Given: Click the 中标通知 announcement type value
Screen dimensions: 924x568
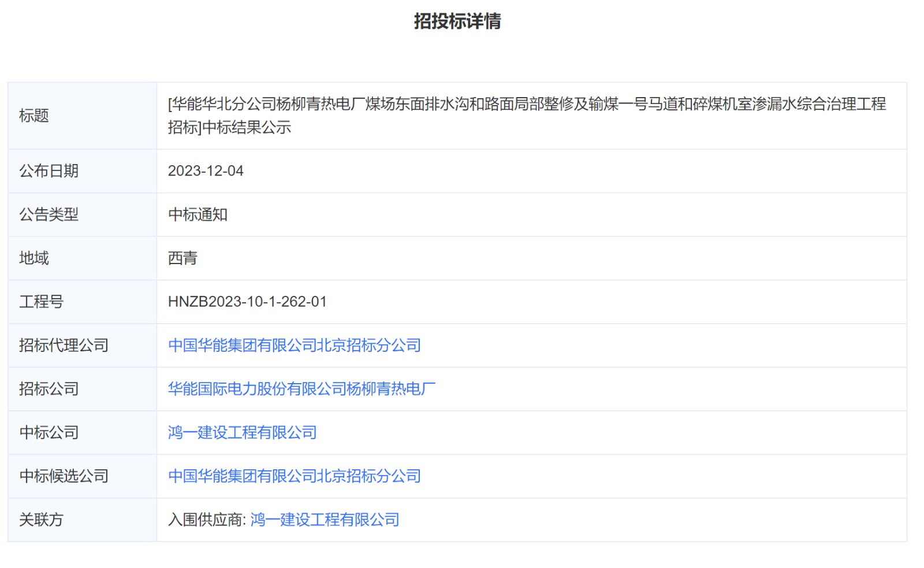Looking at the screenshot, I should coord(198,215).
